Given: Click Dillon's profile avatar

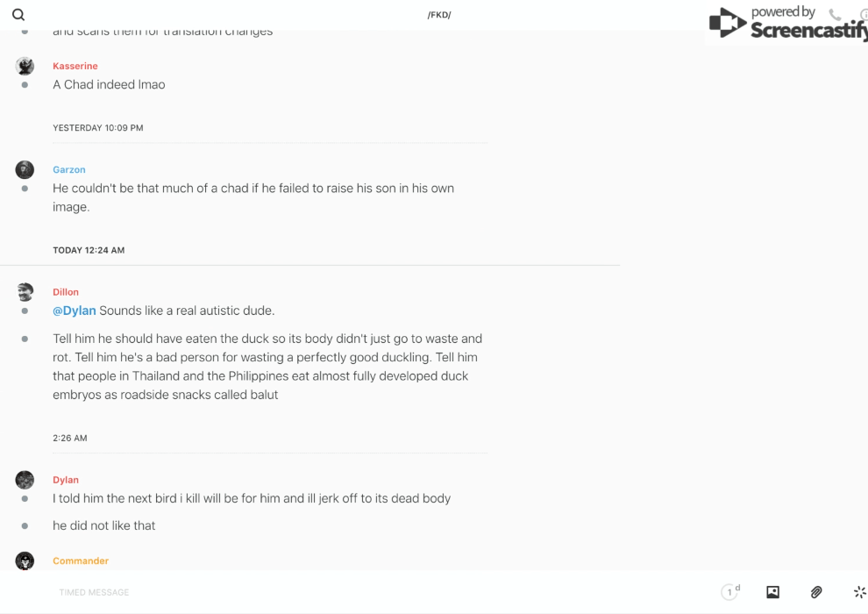Looking at the screenshot, I should click(x=25, y=292).
